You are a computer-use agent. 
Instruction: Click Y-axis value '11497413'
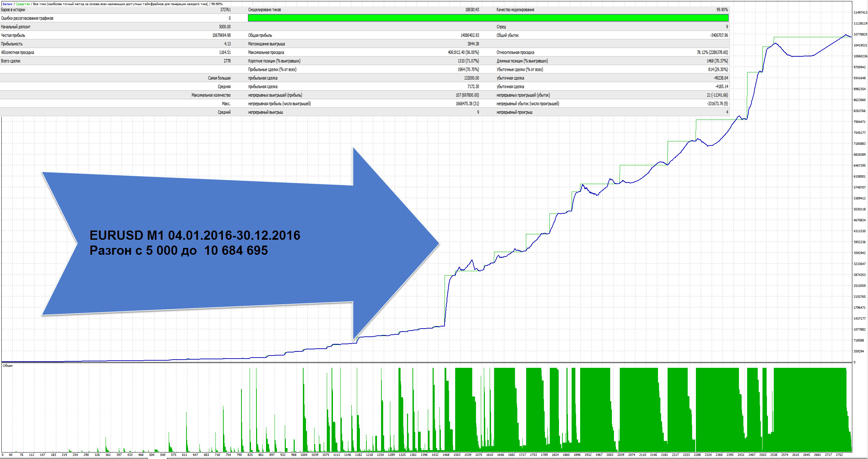[x=860, y=13]
